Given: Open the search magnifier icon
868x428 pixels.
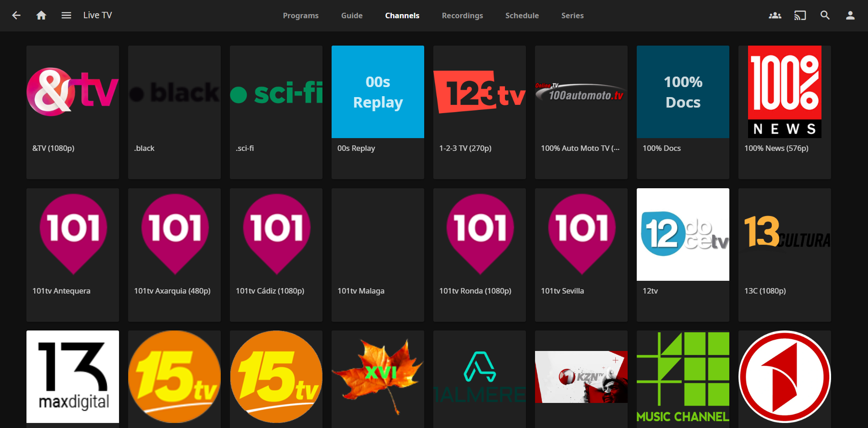Looking at the screenshot, I should click(825, 15).
